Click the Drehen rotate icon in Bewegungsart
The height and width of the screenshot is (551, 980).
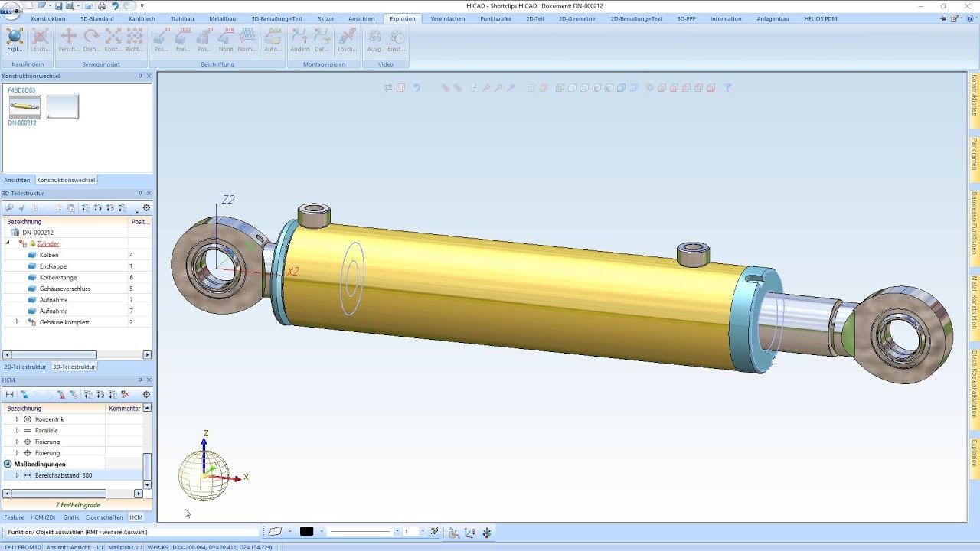(91, 37)
